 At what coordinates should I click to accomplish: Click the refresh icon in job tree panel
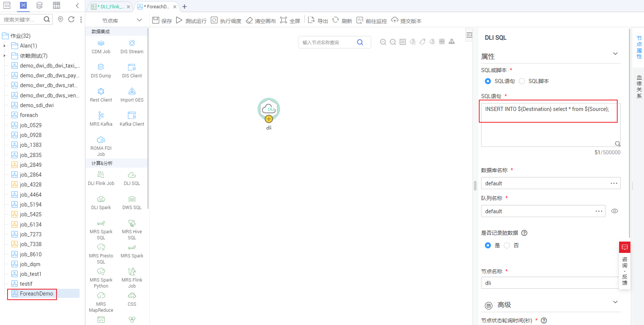click(x=71, y=19)
